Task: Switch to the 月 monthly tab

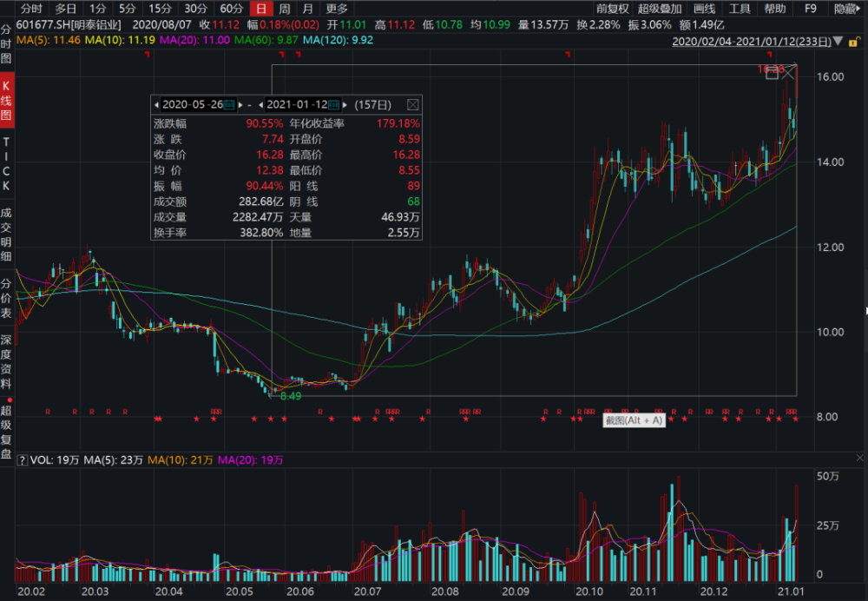Action: tap(308, 9)
